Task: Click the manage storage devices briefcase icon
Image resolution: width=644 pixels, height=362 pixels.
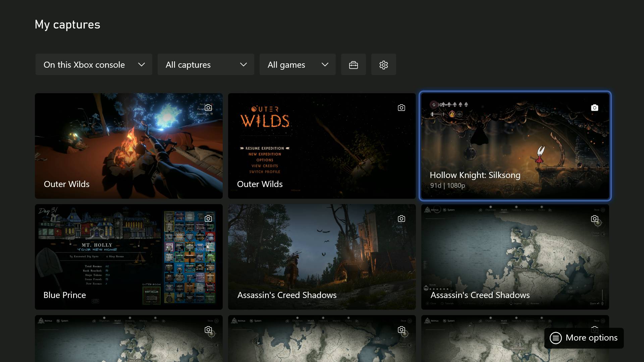Action: click(353, 64)
